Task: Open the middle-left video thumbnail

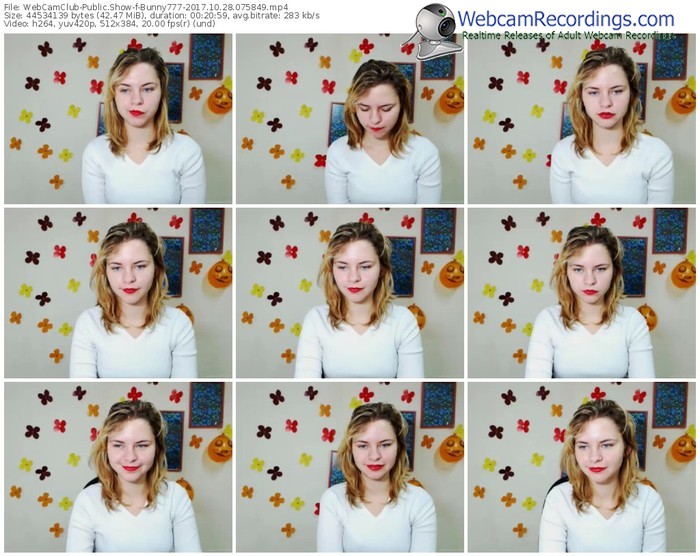Action: click(117, 293)
